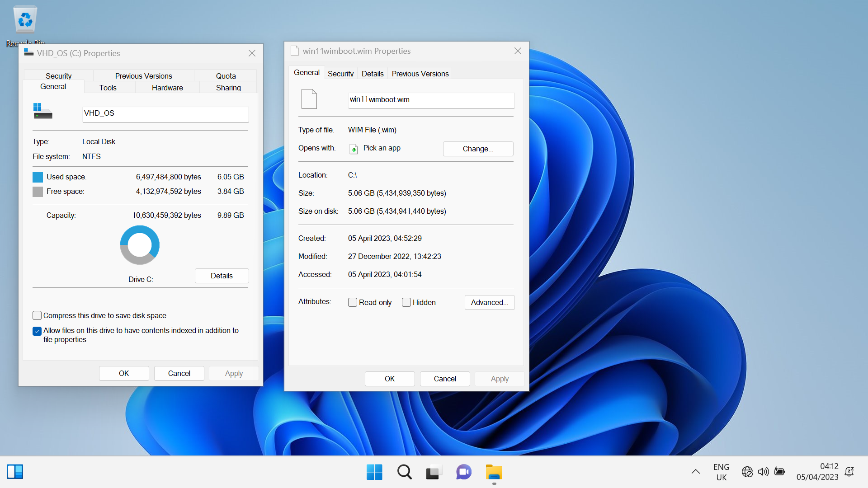Click title bar file icon of wim Properties

click(x=295, y=51)
